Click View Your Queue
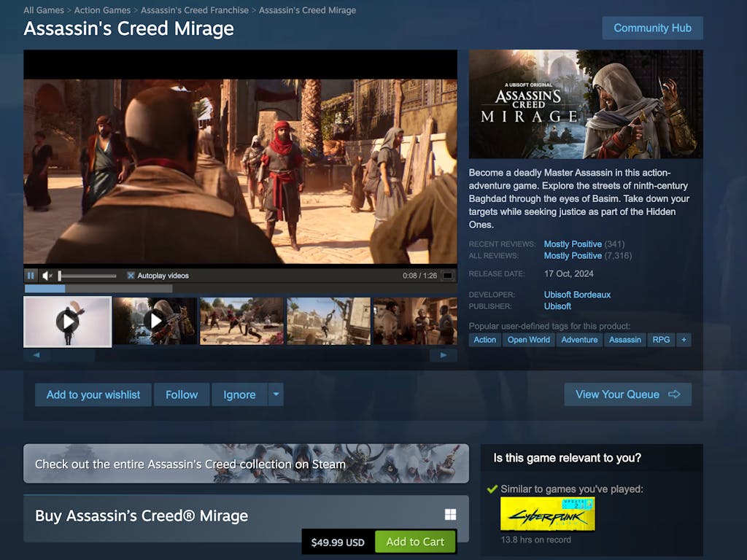The height and width of the screenshot is (560, 747). click(628, 394)
